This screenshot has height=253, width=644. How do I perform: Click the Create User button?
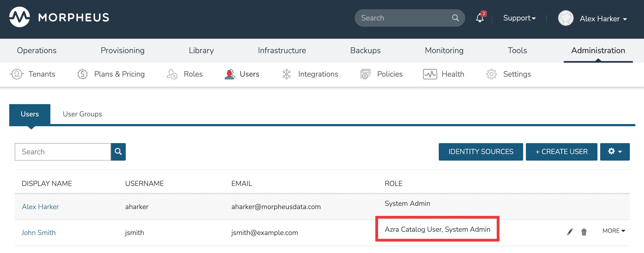561,152
